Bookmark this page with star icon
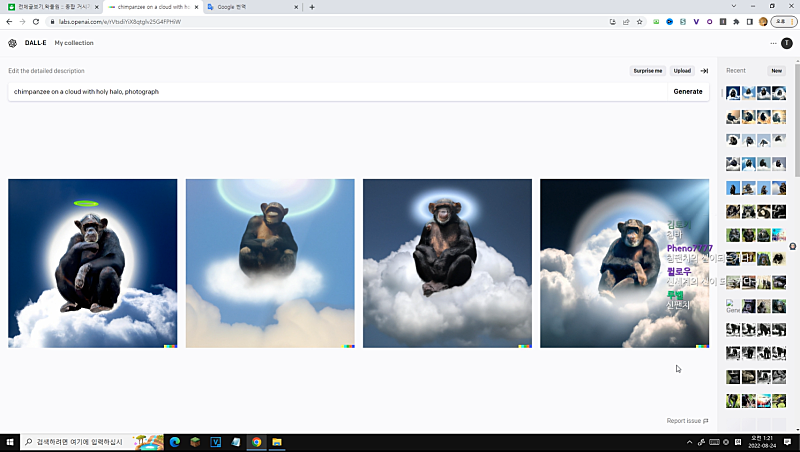The height and width of the screenshot is (452, 800). [x=639, y=22]
